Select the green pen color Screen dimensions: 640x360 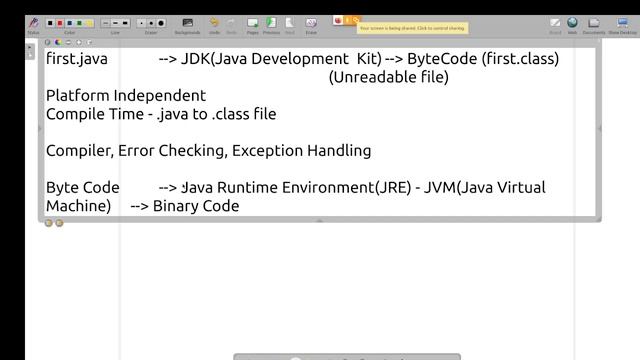(x=79, y=23)
